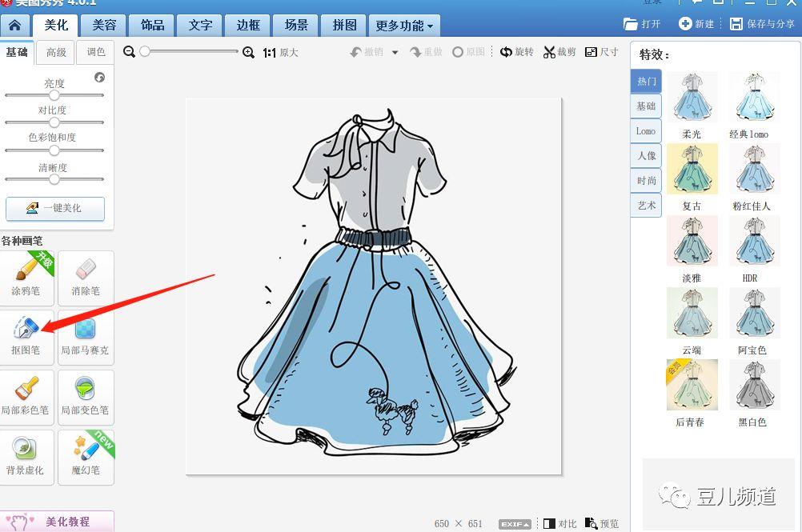Apply the 后青春 effect thumbnail

[692, 385]
